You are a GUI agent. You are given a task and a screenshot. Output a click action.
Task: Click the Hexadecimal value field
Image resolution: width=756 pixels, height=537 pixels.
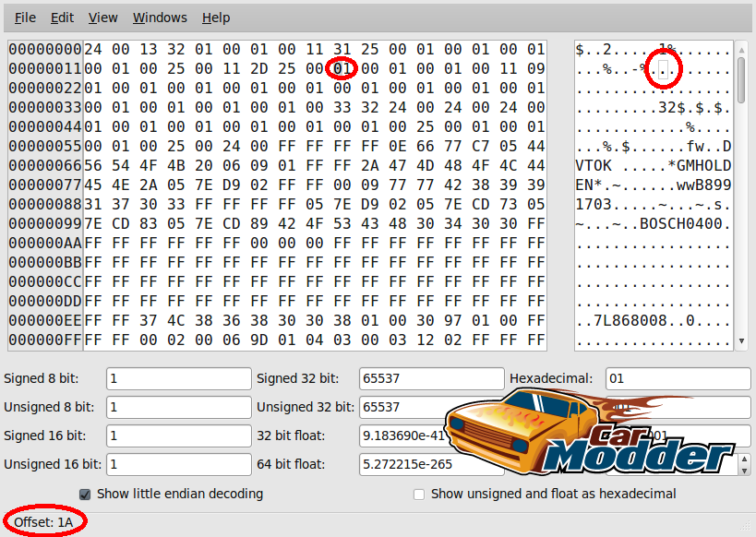(678, 378)
